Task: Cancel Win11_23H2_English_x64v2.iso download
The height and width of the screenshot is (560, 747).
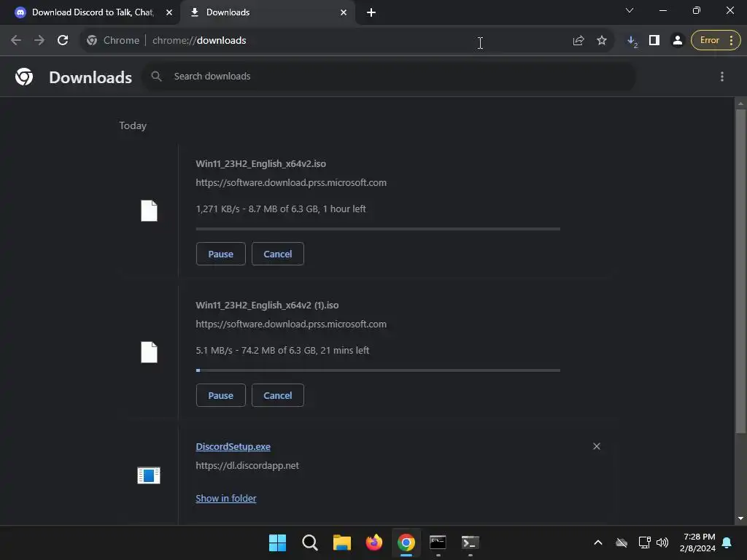Action: tap(278, 254)
